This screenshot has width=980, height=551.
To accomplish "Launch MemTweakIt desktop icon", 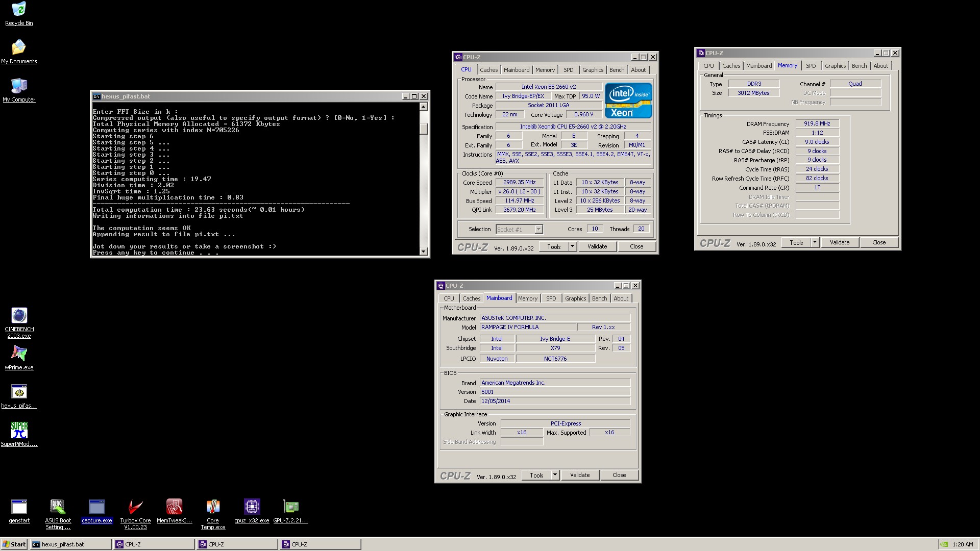I will coord(174,511).
